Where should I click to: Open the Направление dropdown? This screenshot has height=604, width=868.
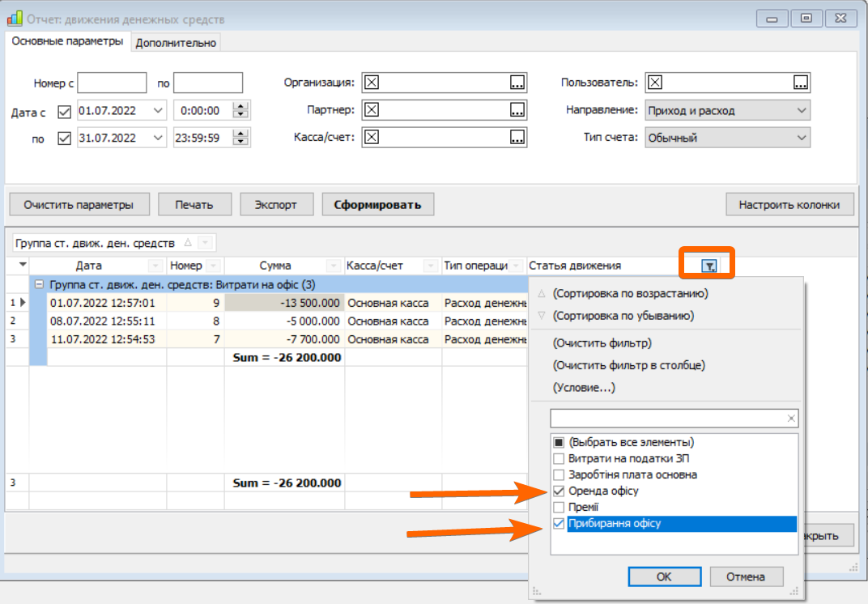801,110
